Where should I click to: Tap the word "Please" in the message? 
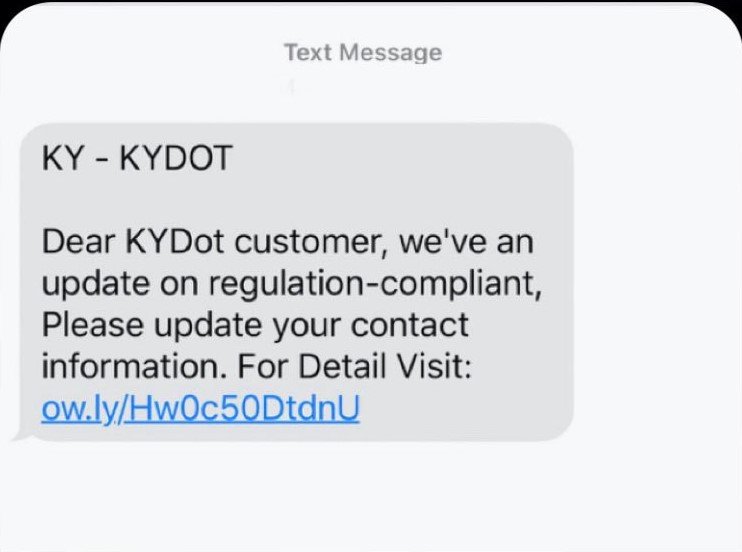(x=93, y=325)
